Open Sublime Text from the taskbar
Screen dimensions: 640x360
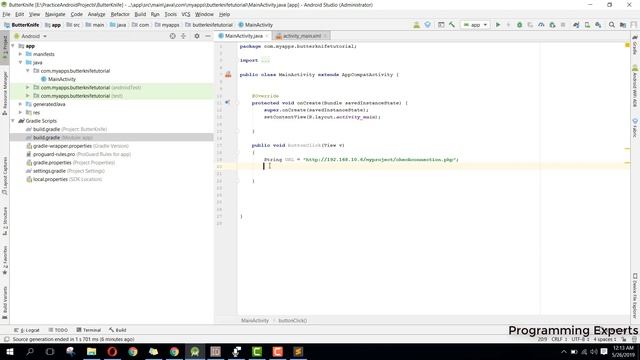[x=298, y=351]
